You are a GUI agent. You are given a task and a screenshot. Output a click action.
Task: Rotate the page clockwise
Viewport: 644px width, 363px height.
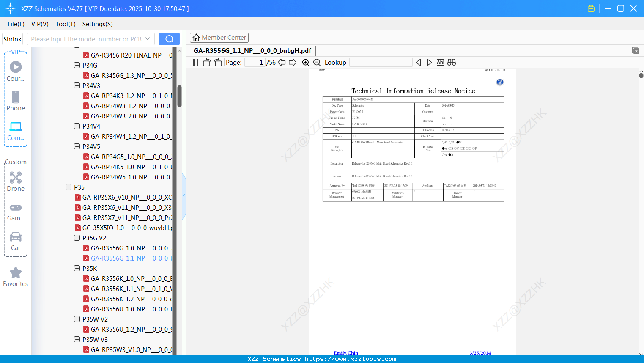click(218, 63)
